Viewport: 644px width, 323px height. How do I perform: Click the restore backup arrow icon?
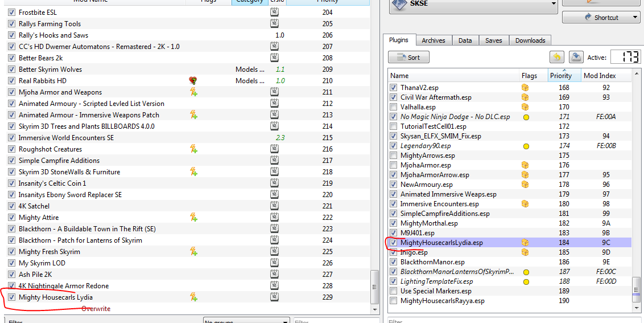(x=556, y=57)
